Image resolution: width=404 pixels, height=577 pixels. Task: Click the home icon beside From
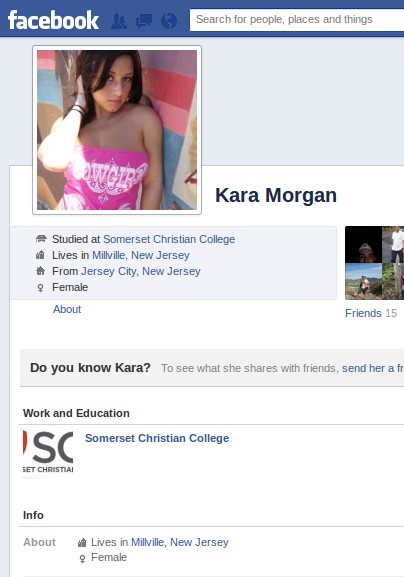[x=40, y=271]
